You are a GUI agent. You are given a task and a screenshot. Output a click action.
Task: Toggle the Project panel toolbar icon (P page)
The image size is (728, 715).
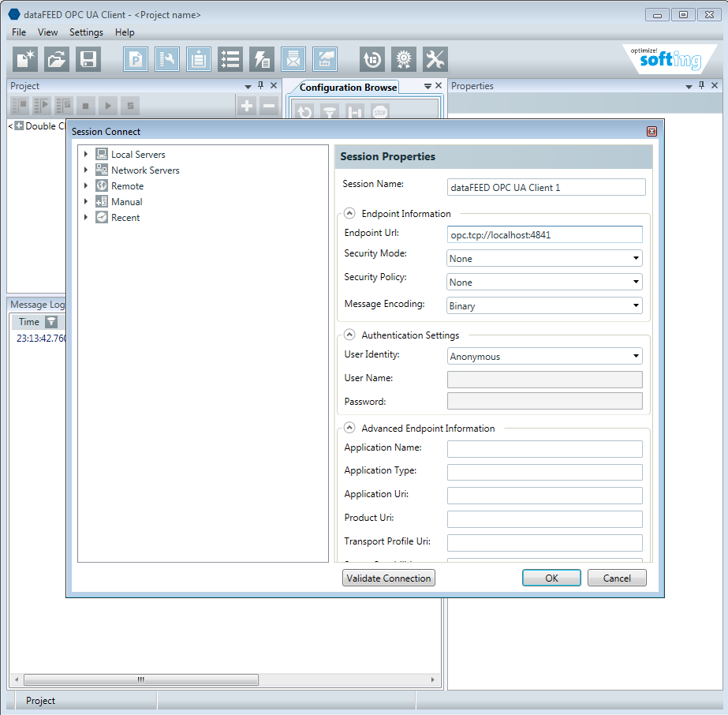point(136,59)
